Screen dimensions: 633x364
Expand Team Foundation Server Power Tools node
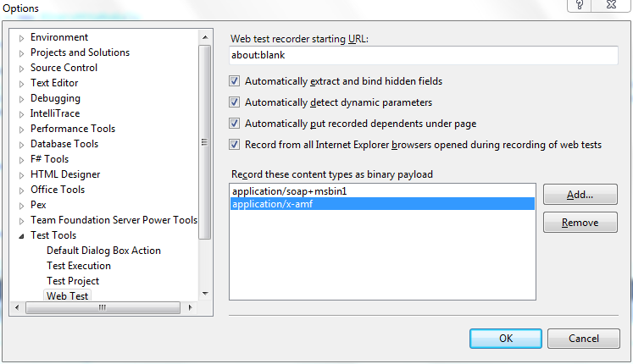click(21, 221)
